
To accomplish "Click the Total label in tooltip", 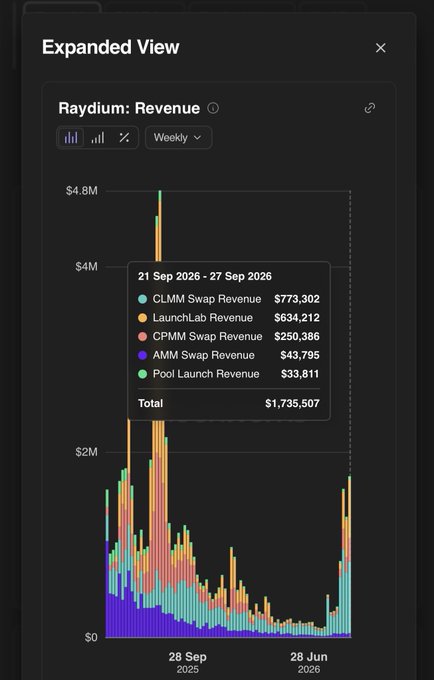I will coord(150,403).
